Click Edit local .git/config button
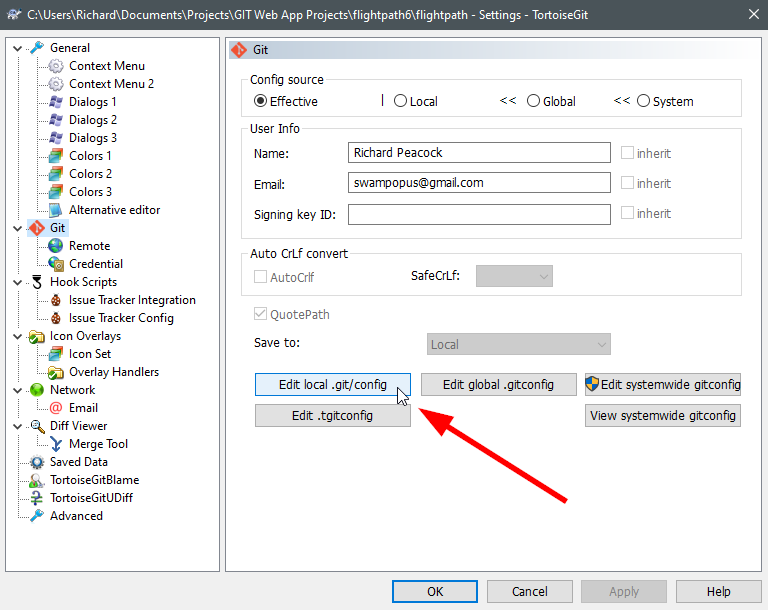This screenshot has width=768, height=610. point(333,385)
